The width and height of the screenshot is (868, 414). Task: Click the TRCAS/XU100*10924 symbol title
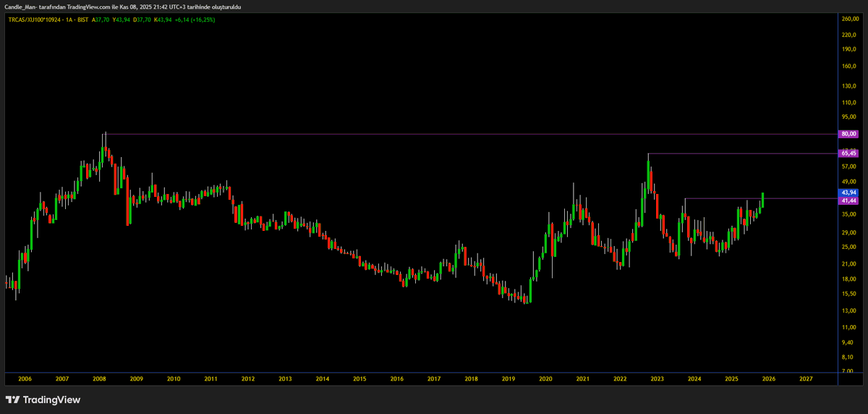[x=33, y=20]
